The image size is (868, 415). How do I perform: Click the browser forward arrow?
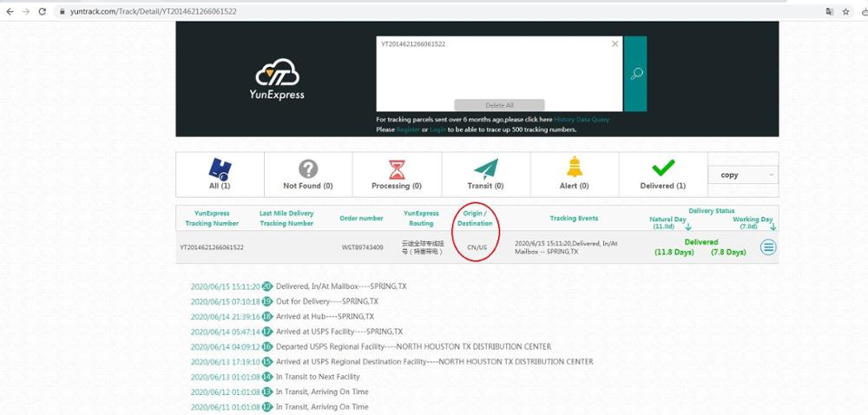click(x=25, y=11)
